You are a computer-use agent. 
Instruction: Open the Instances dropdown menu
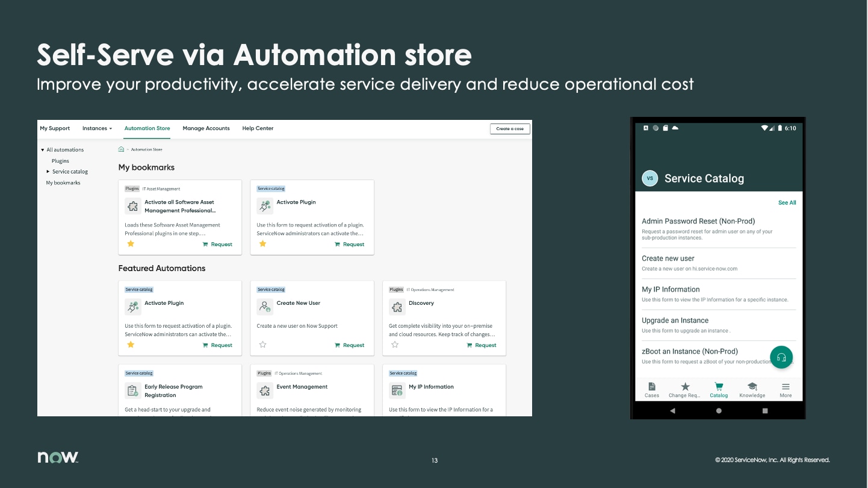pos(97,128)
